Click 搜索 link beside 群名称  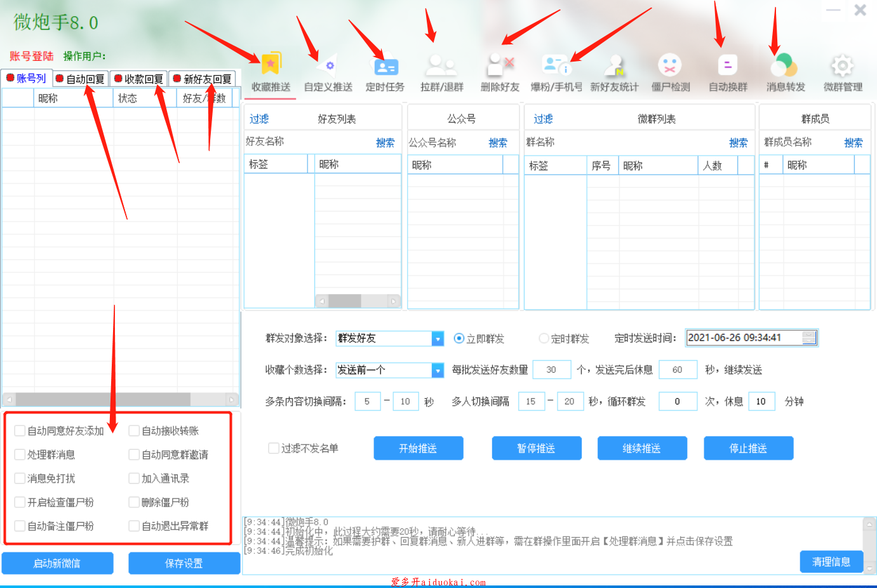tap(739, 143)
